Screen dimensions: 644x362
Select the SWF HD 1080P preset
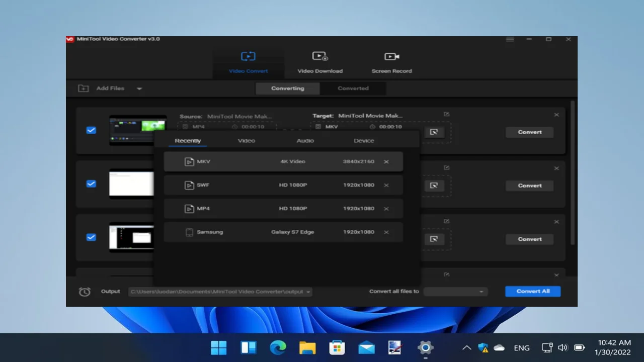point(283,185)
